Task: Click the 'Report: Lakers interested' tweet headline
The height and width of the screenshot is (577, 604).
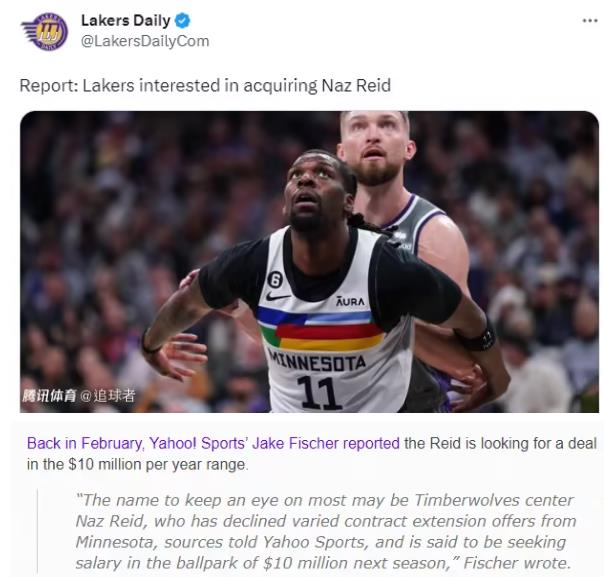Action: point(205,86)
